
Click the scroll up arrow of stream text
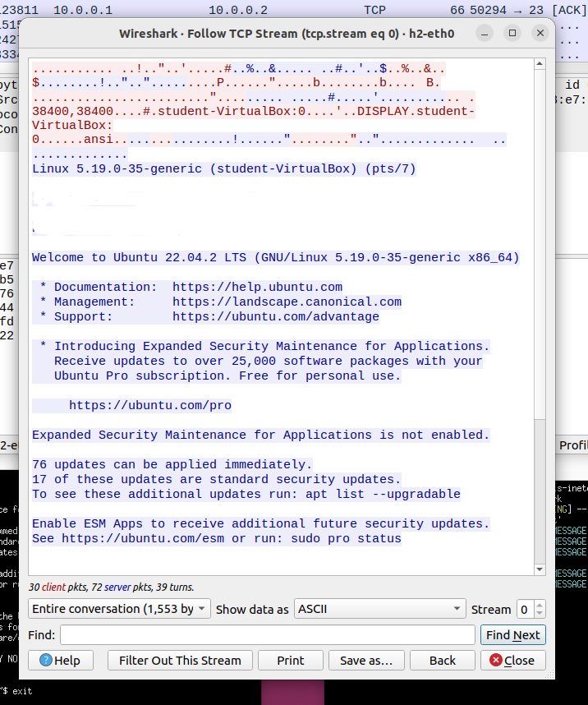click(x=540, y=64)
